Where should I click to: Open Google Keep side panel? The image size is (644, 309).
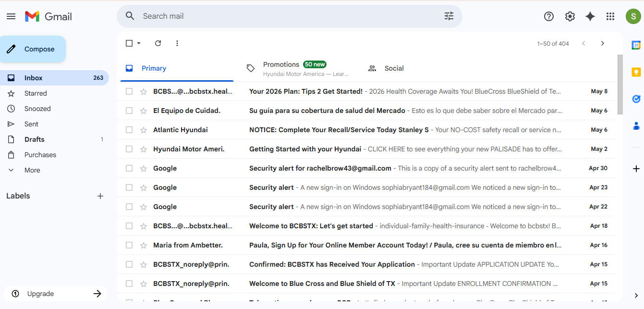point(636,72)
